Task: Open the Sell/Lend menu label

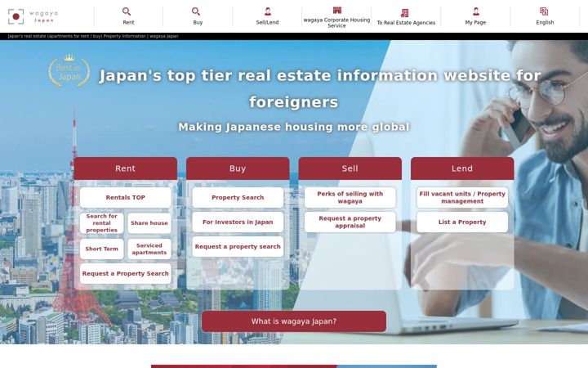Action: tap(267, 23)
